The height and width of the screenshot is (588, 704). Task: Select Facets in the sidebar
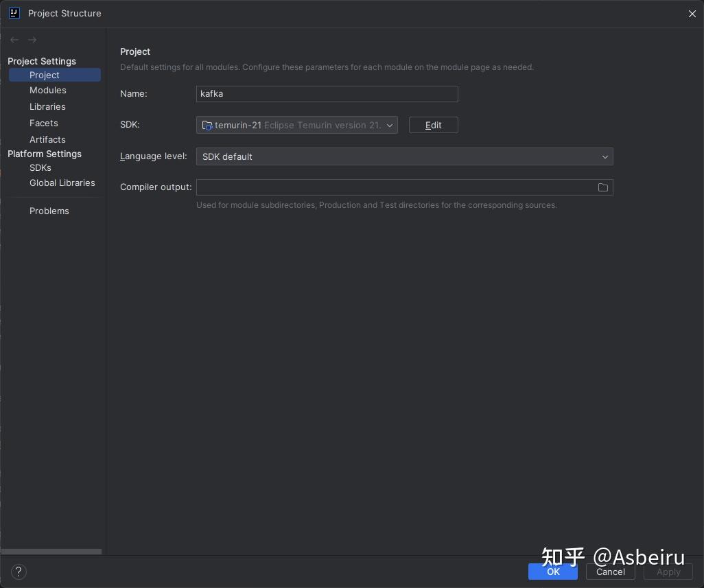point(43,123)
